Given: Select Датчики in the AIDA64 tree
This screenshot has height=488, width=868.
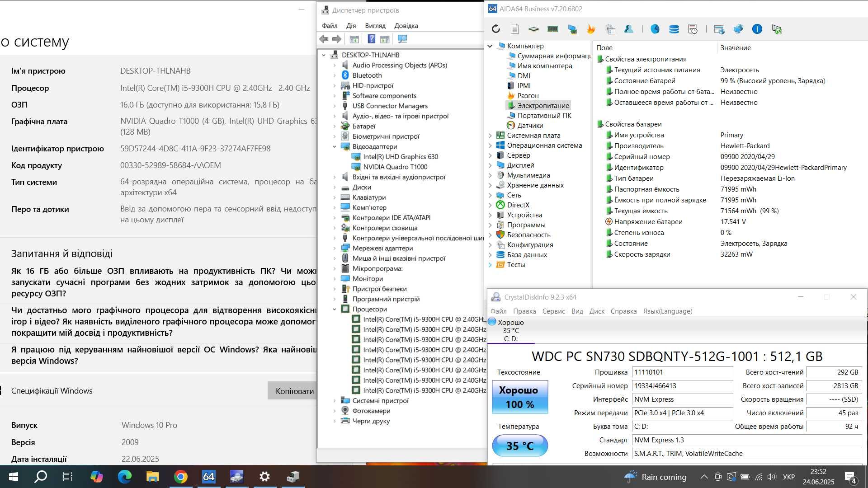Looking at the screenshot, I should [x=530, y=126].
